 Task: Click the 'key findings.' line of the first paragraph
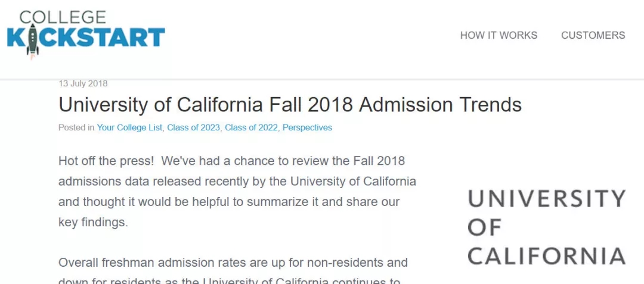pos(93,222)
